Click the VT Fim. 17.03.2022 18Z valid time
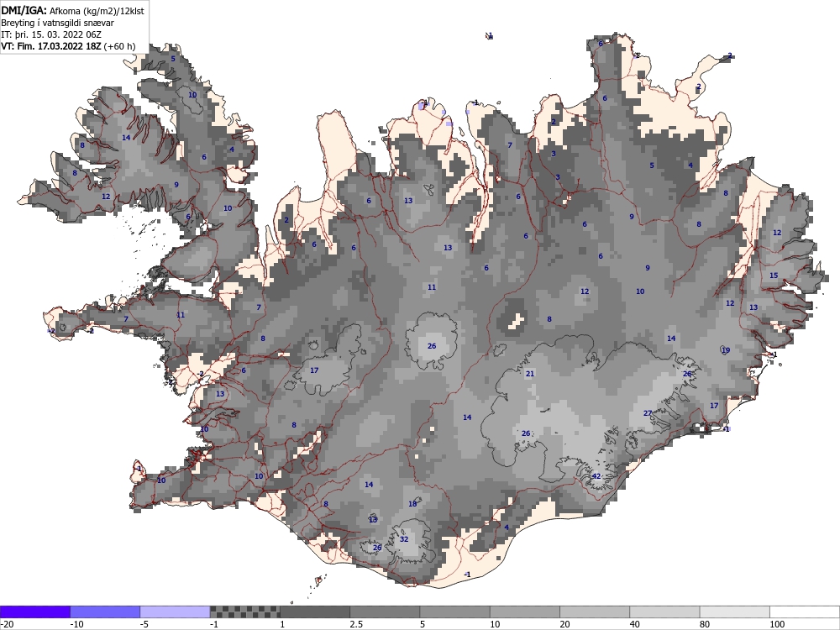Viewport: 840px width, 630px height. click(x=51, y=46)
